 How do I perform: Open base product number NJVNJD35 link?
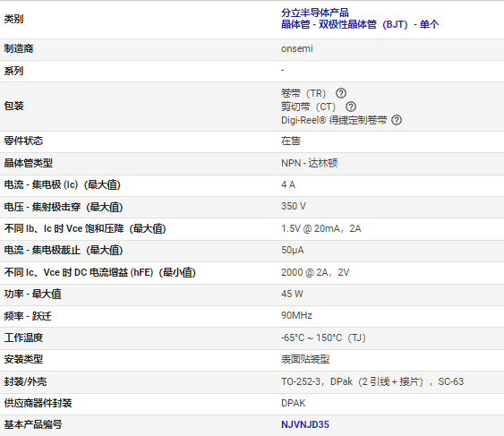[305, 424]
